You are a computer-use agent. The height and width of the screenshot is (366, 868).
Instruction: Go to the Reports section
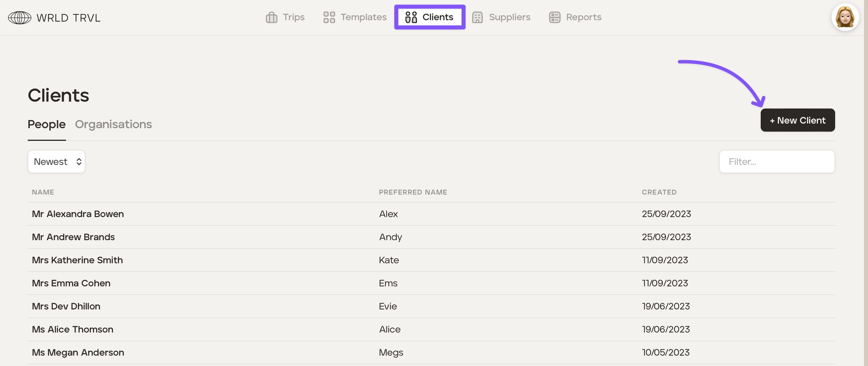pyautogui.click(x=583, y=17)
